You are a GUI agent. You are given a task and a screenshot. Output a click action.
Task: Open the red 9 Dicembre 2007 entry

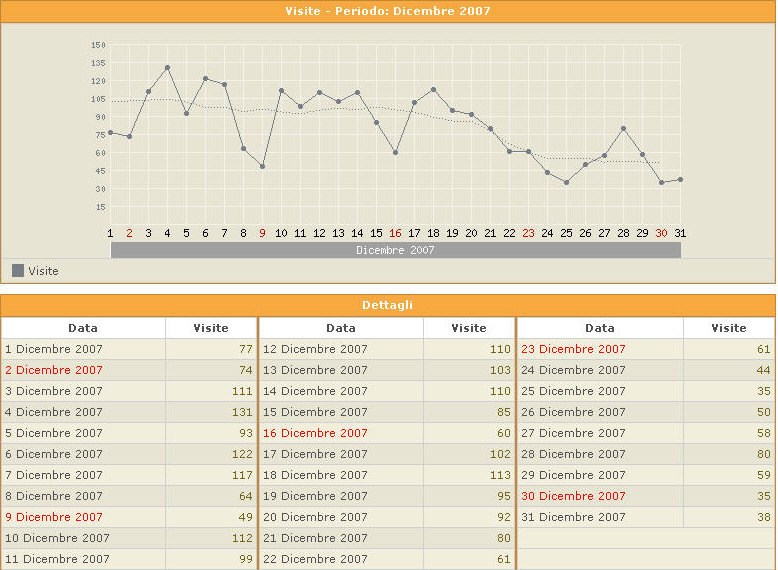tap(54, 517)
